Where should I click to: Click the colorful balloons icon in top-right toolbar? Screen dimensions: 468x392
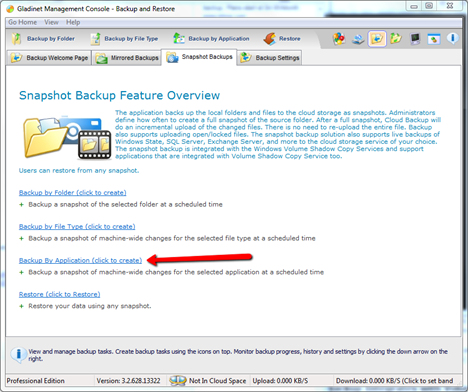pos(339,39)
